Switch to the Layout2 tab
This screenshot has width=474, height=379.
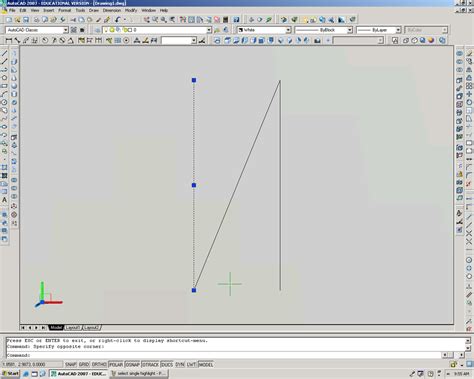coord(91,328)
